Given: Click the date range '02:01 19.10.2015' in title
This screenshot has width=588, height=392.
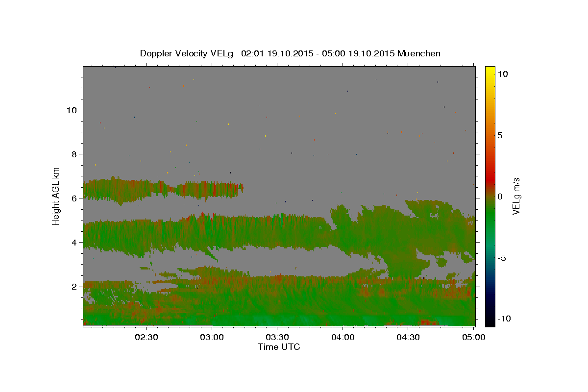Looking at the screenshot, I should [x=277, y=53].
